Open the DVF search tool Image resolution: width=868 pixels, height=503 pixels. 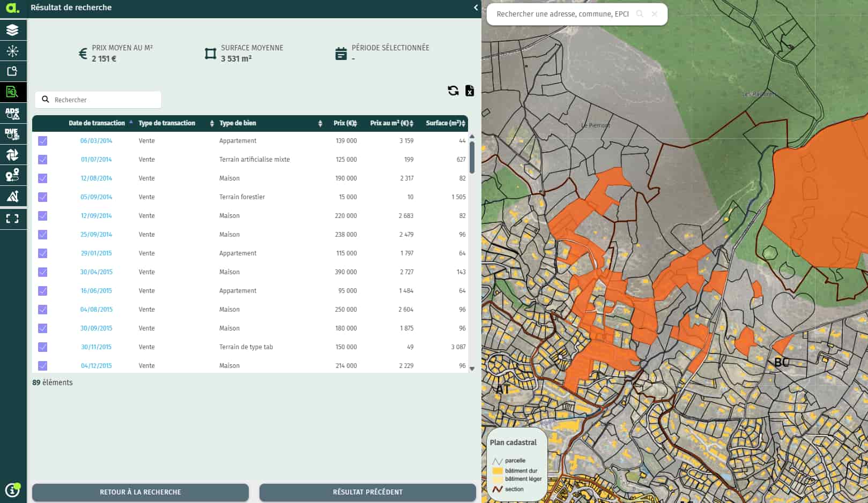(x=12, y=134)
